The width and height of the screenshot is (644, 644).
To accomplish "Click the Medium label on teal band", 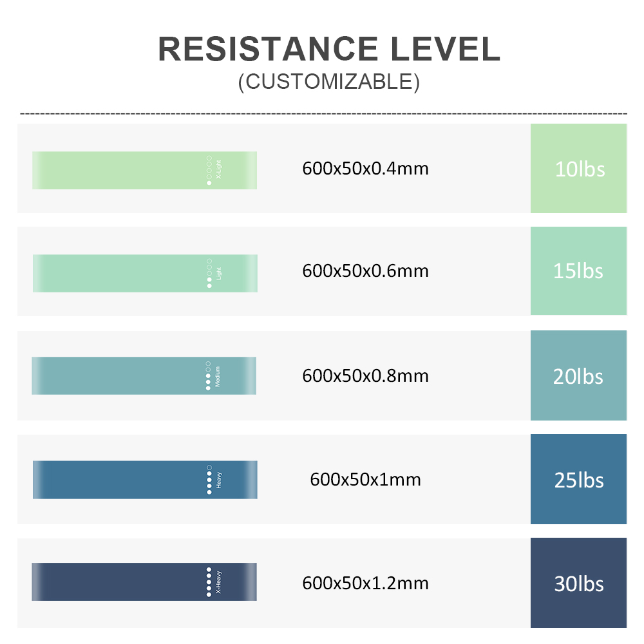I will pyautogui.click(x=217, y=376).
